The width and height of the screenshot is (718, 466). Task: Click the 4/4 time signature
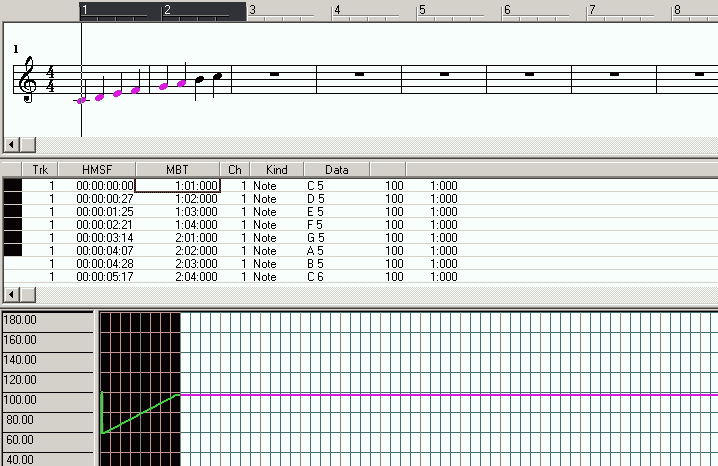[x=51, y=80]
